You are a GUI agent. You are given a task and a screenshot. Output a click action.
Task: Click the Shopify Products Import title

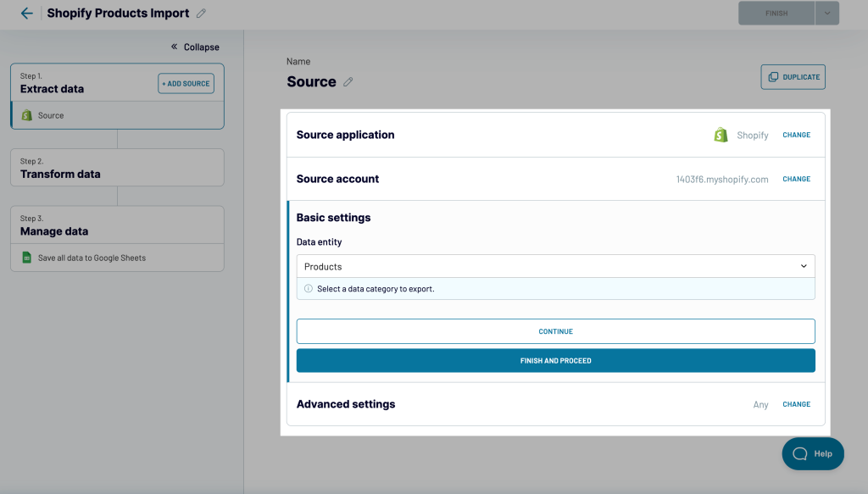click(118, 14)
